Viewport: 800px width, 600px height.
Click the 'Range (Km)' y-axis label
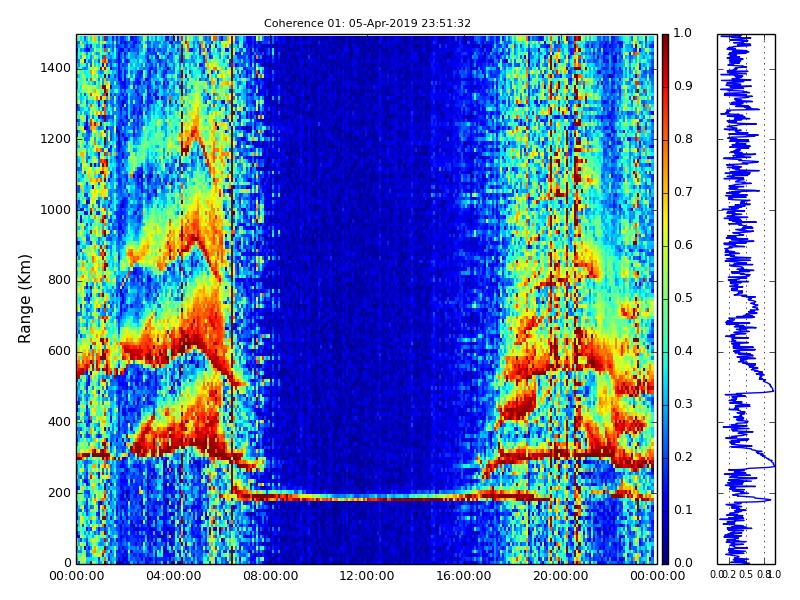pyautogui.click(x=24, y=299)
